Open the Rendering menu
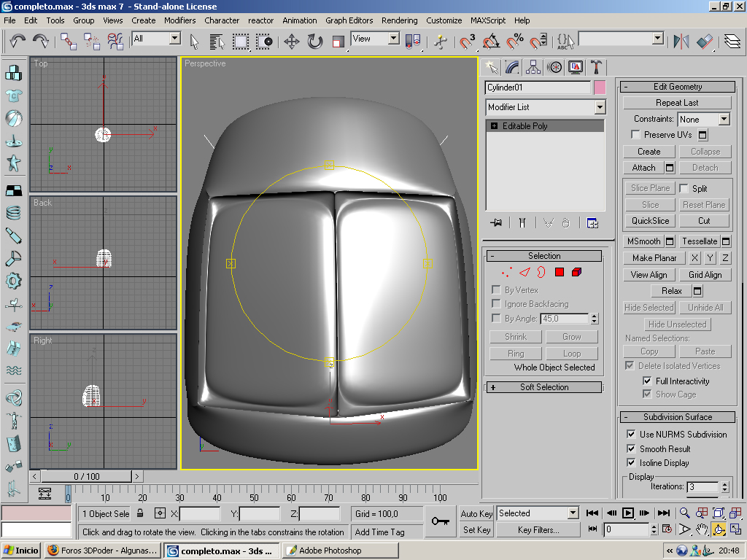 [x=399, y=20]
